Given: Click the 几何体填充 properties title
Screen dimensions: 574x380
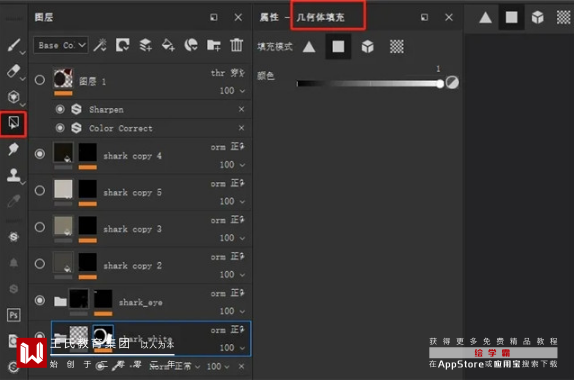Looking at the screenshot, I should tap(320, 17).
